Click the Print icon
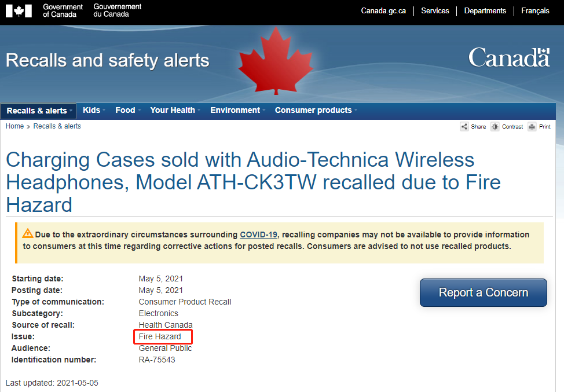Viewport: 564px width, 392px height. 532,127
